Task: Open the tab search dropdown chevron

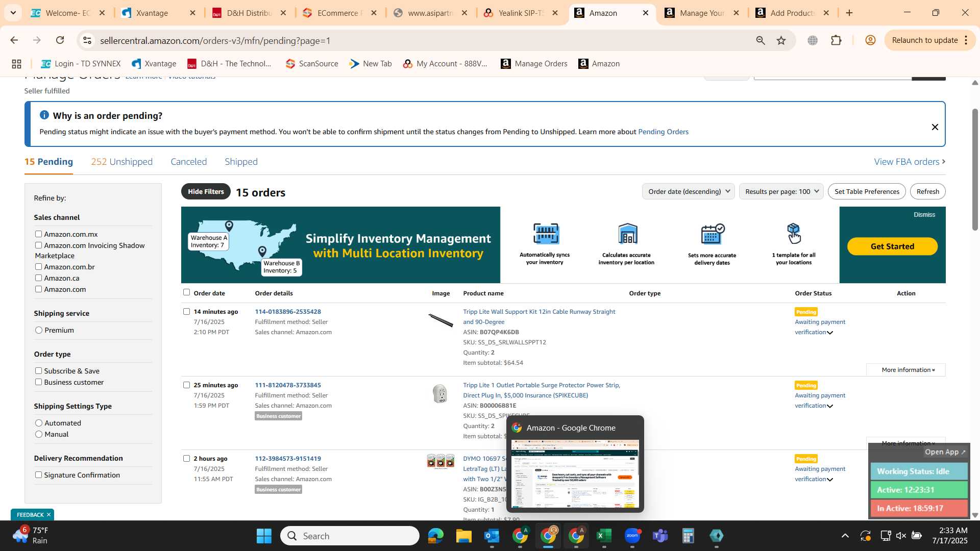Action: point(13,13)
